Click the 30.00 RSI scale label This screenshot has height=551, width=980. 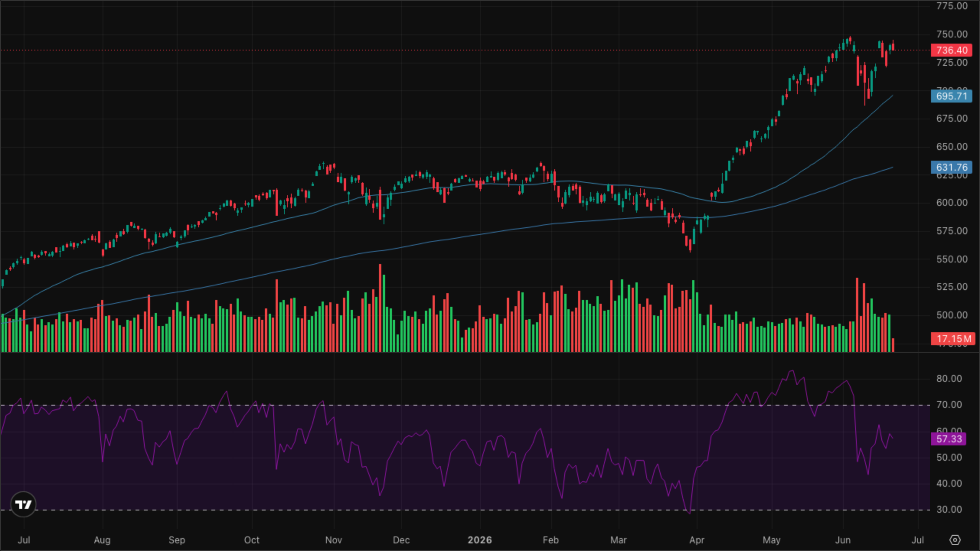[x=949, y=509]
